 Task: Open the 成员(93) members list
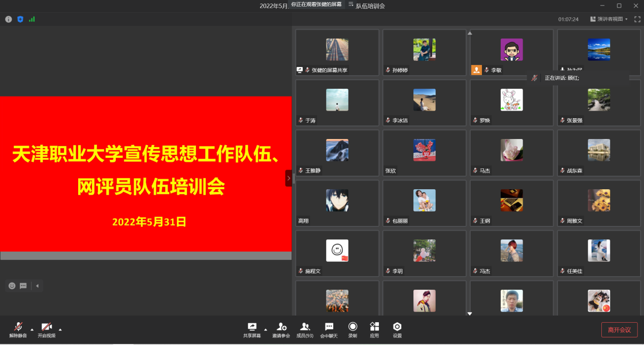point(305,330)
